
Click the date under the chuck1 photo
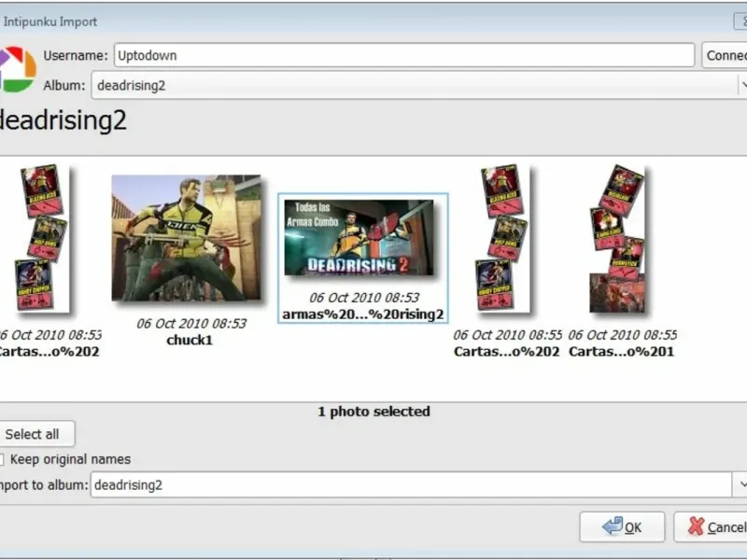coord(191,323)
